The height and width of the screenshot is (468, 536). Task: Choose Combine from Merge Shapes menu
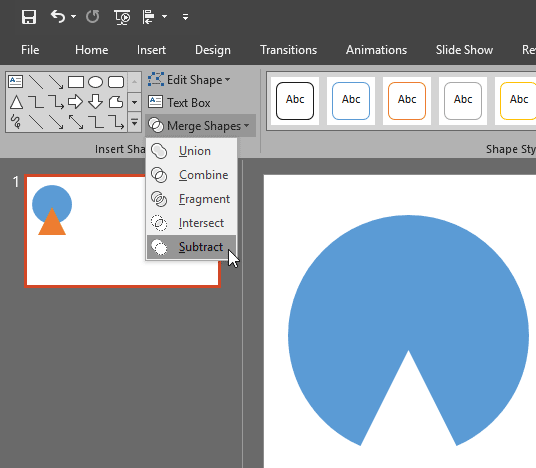point(191,175)
